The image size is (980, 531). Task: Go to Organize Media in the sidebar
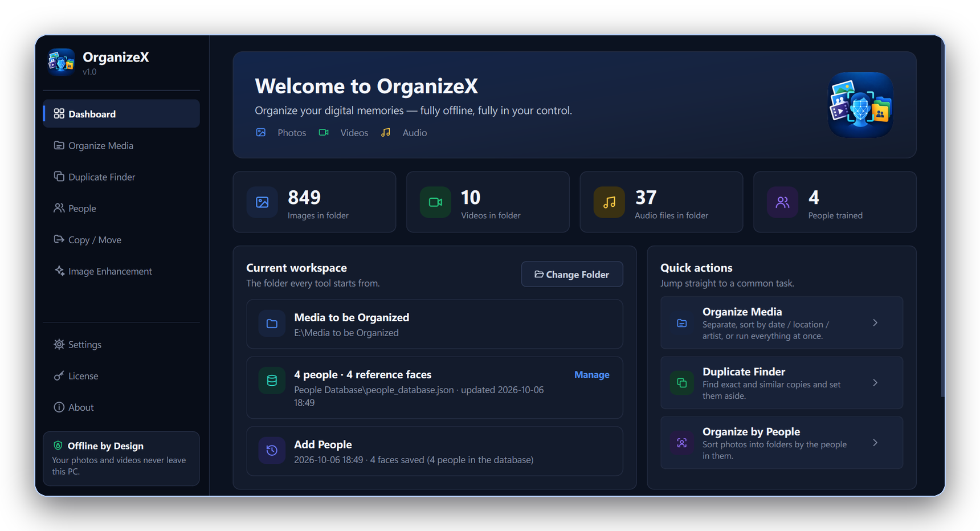point(121,145)
